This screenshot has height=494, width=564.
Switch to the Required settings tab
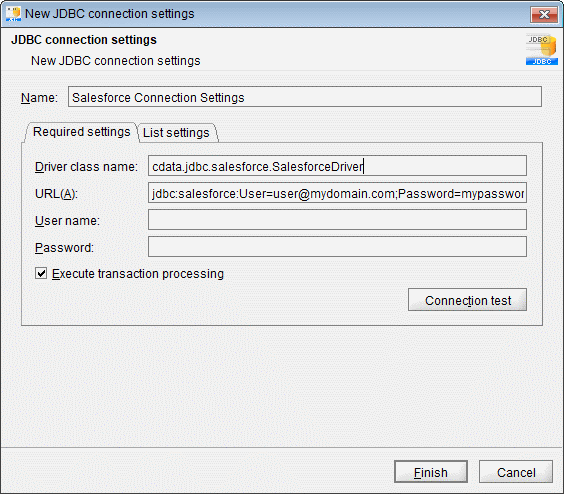click(81, 132)
